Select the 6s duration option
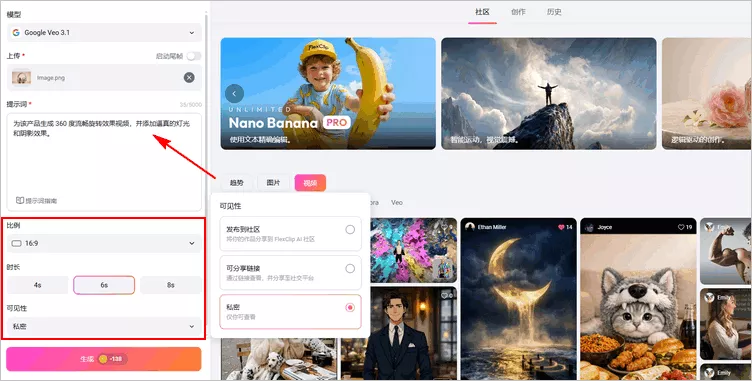 104,285
